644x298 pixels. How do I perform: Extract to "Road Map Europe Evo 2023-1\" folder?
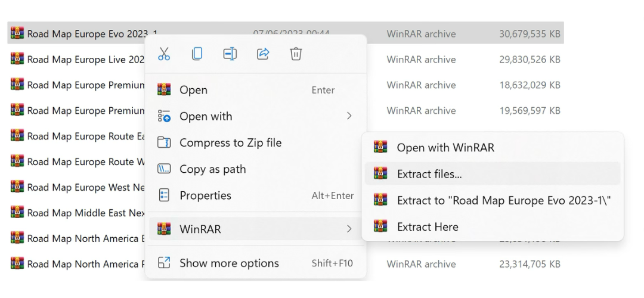(x=504, y=200)
